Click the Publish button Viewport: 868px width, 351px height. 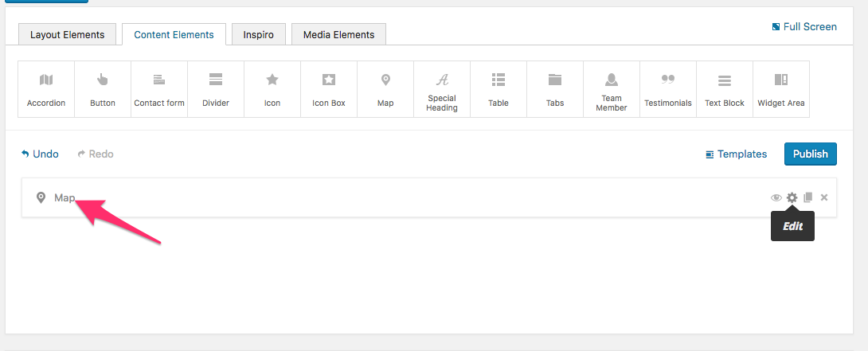[811, 154]
